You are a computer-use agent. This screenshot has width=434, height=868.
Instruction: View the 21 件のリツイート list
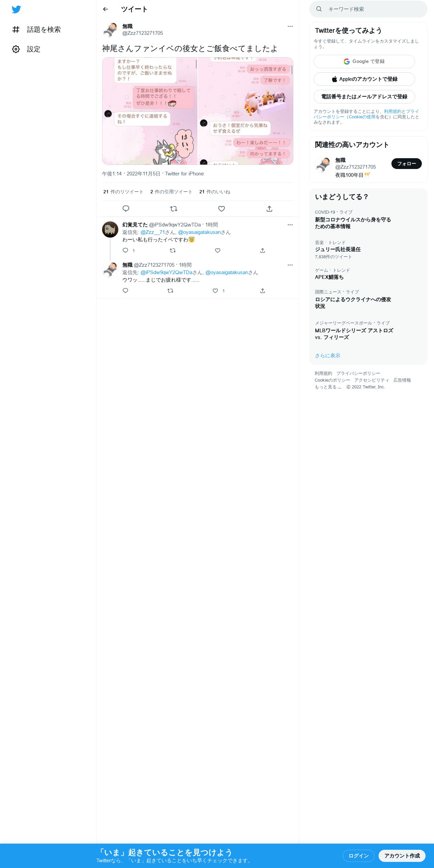(123, 192)
